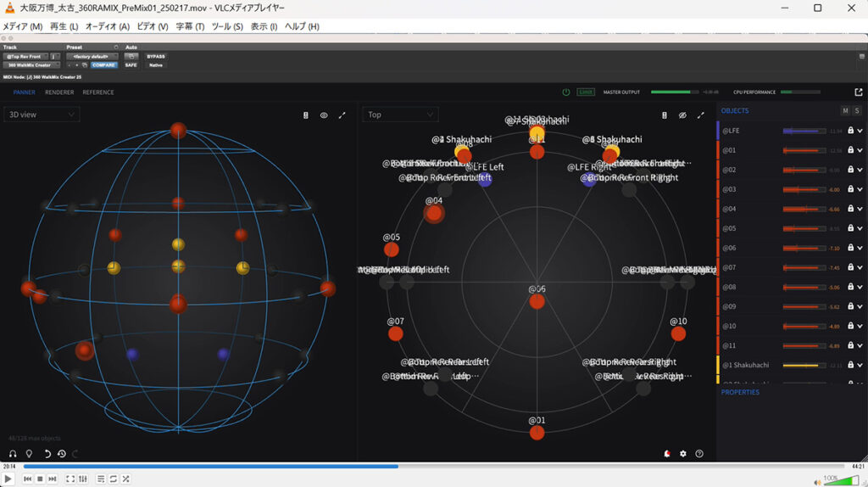868x487 pixels.
Task: Click the COMPARE button
Action: 104,64
